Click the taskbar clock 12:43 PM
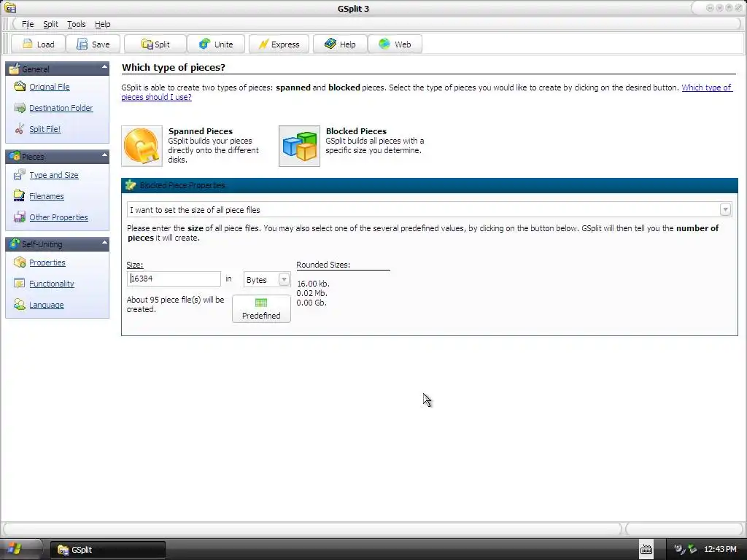The height and width of the screenshot is (560, 747). click(x=720, y=550)
